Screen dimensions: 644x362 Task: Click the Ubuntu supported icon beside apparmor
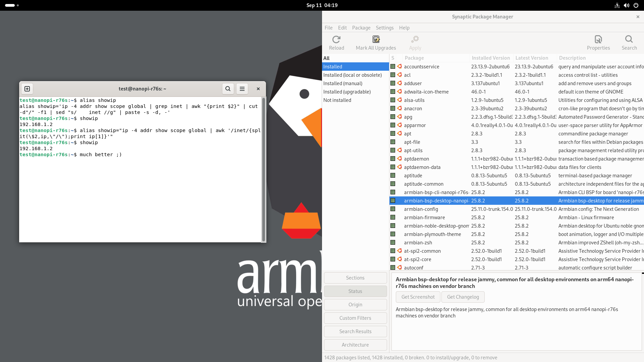pos(399,125)
